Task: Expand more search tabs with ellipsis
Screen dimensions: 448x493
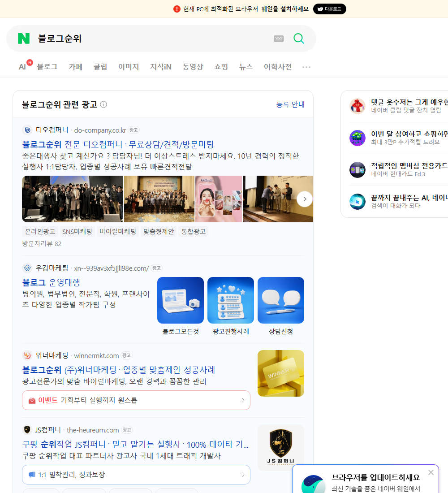Action: (x=306, y=67)
